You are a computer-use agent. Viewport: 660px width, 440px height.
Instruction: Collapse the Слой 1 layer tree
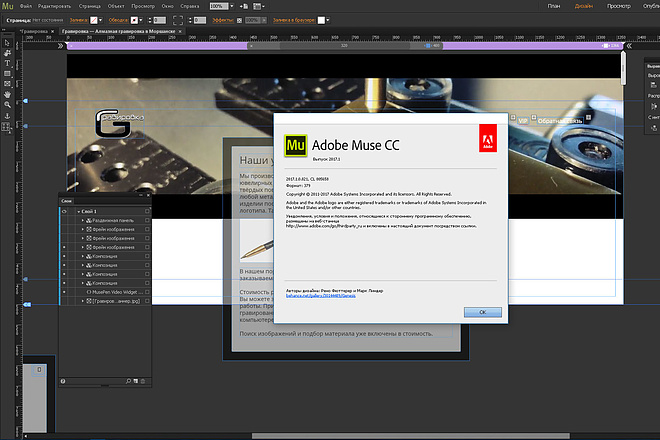[x=78, y=211]
